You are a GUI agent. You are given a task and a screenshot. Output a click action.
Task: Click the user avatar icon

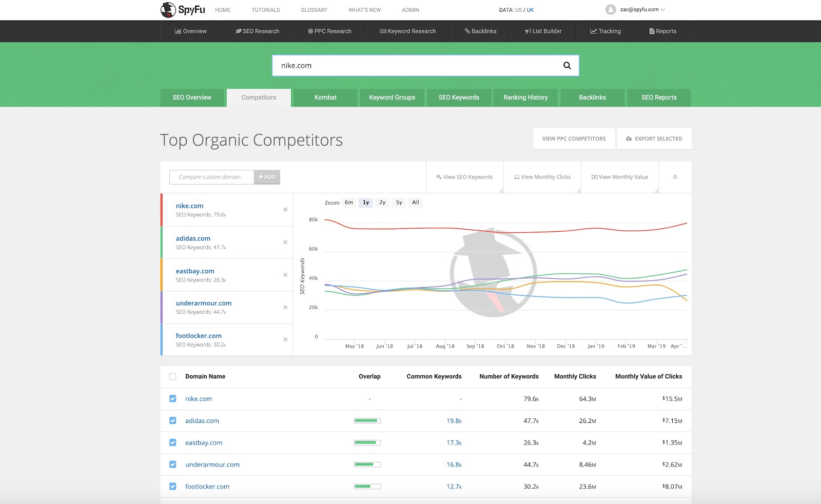pyautogui.click(x=611, y=10)
